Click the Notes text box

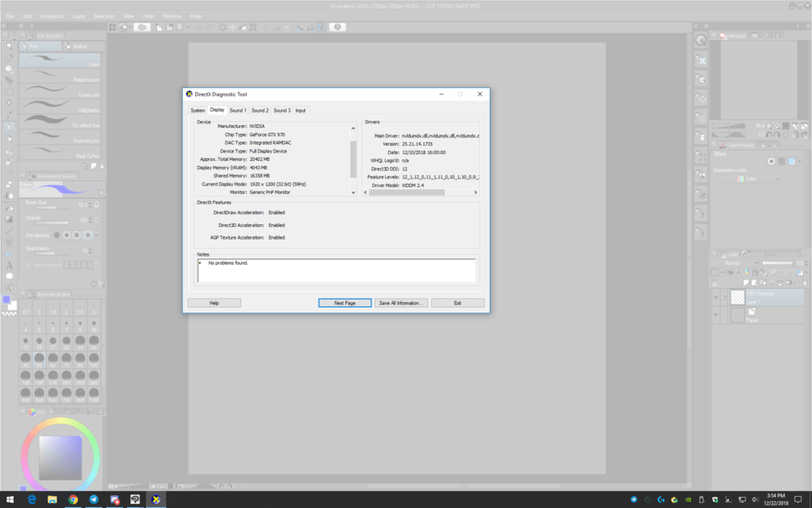point(336,271)
